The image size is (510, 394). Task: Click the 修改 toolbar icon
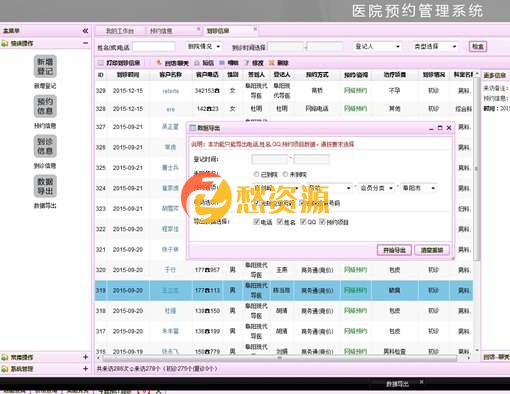tap(254, 63)
